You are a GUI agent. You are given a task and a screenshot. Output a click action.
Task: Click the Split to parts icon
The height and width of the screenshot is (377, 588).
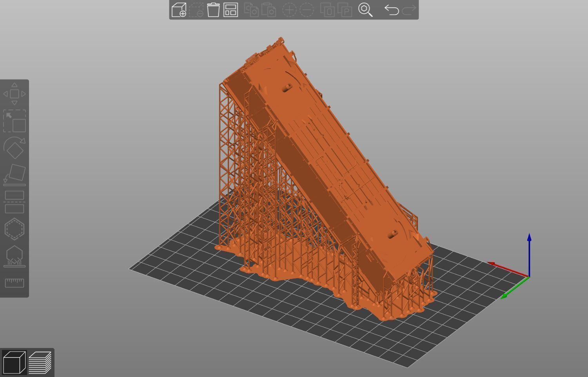pos(345,10)
